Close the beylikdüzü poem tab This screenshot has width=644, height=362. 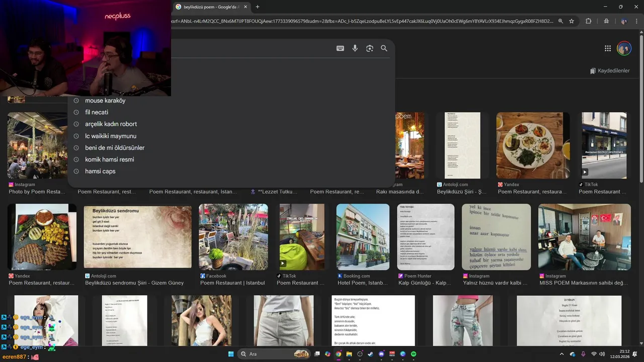[x=245, y=7]
